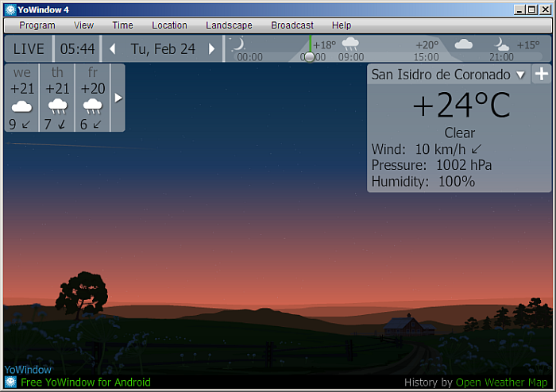Click the wind direction arrow in panel
Screen dimensions: 556x392
tap(477, 149)
